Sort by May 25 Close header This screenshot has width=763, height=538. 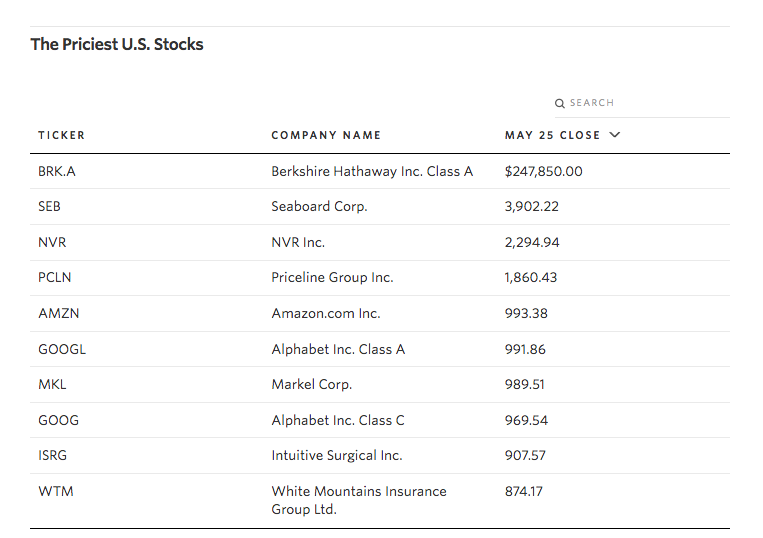coord(552,135)
